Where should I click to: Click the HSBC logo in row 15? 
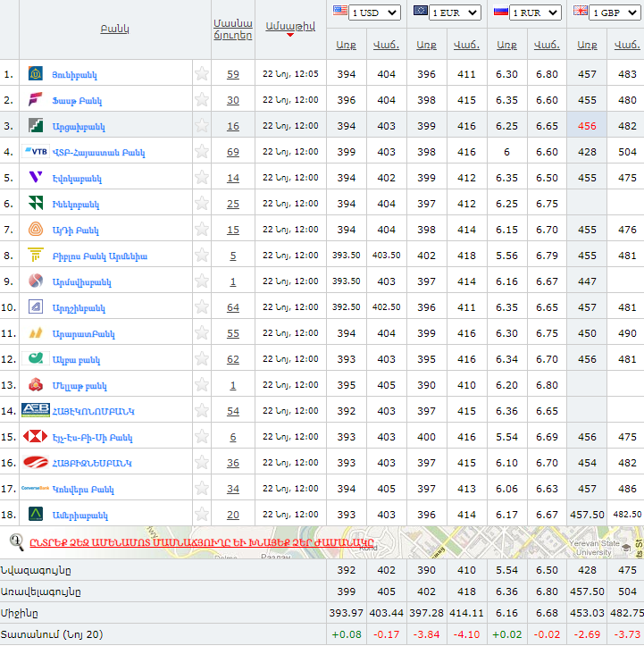click(36, 437)
